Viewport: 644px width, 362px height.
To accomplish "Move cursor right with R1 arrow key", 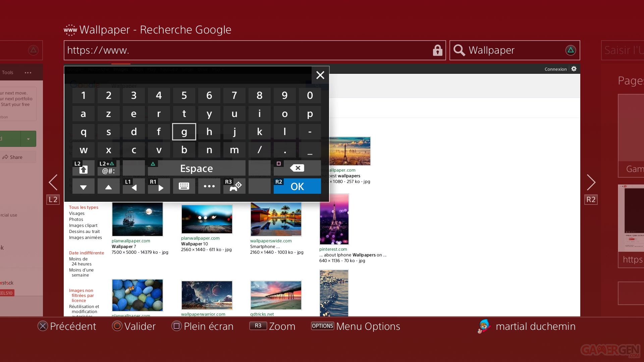I will pos(159,186).
